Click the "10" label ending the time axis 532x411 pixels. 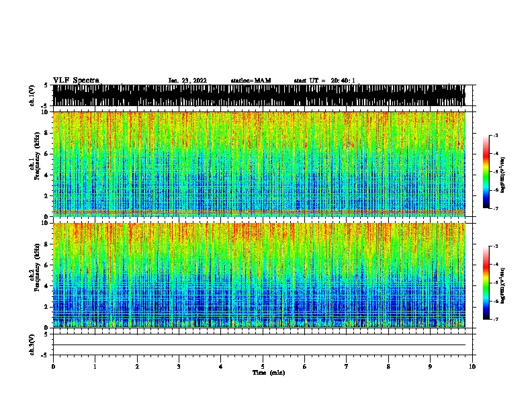(x=472, y=367)
